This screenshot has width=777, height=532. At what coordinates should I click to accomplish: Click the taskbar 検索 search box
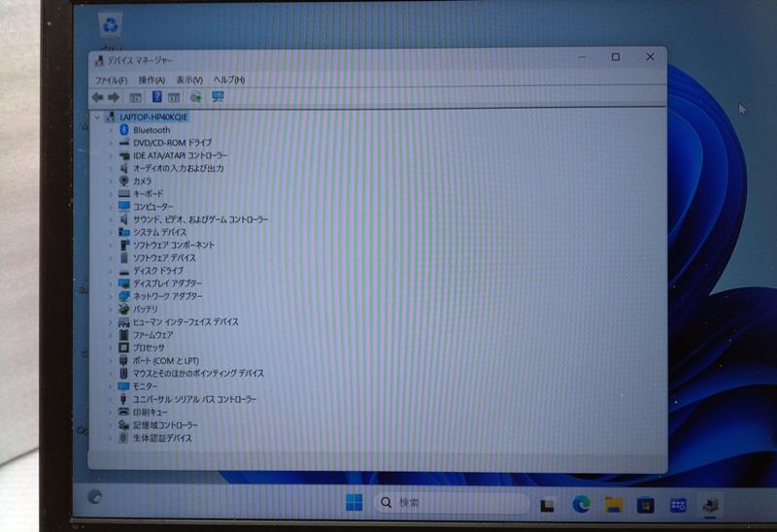point(451,503)
